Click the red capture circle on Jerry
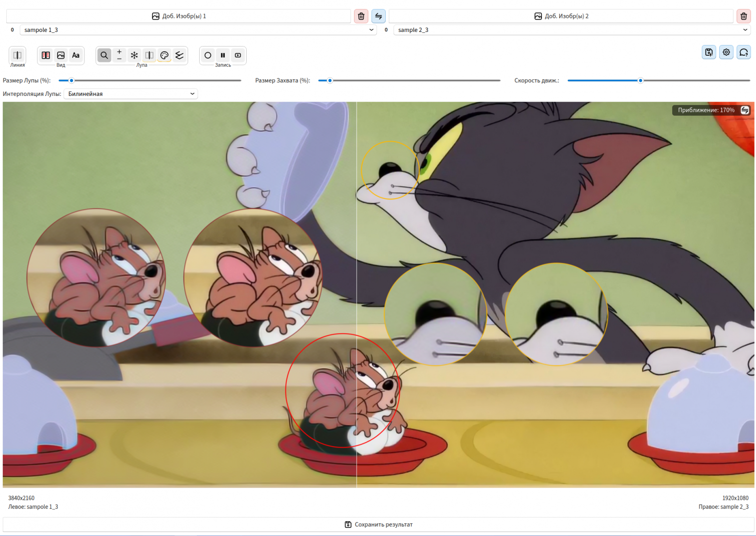Image resolution: width=756 pixels, height=536 pixels. (343, 390)
